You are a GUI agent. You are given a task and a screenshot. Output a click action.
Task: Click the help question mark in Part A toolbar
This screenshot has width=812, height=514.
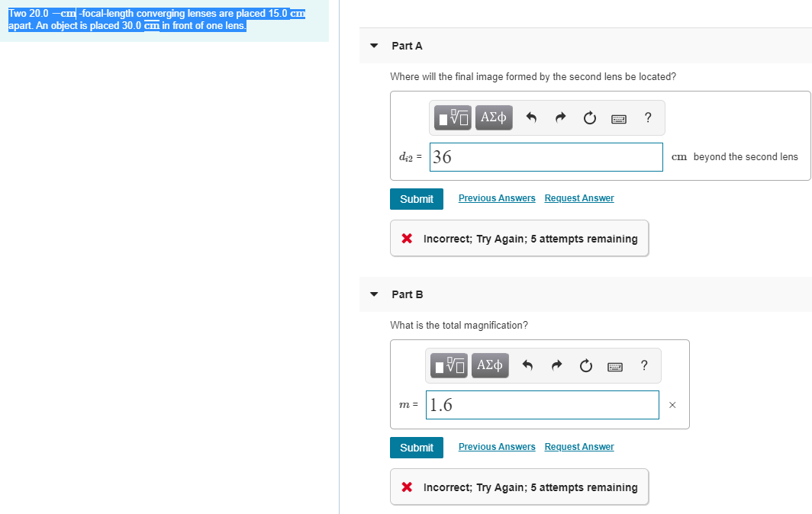(x=647, y=117)
